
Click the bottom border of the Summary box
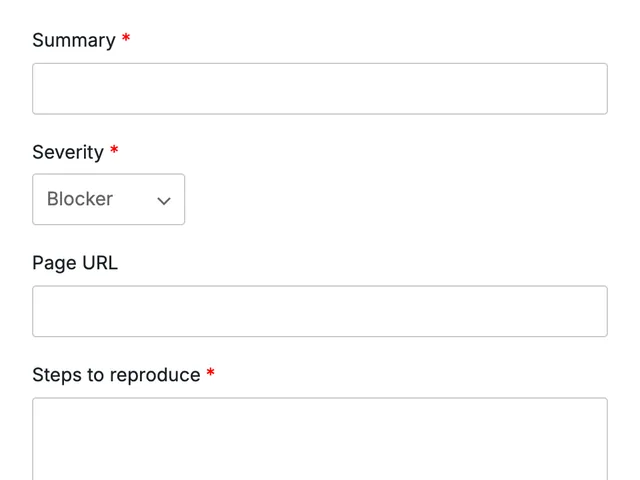[320, 113]
